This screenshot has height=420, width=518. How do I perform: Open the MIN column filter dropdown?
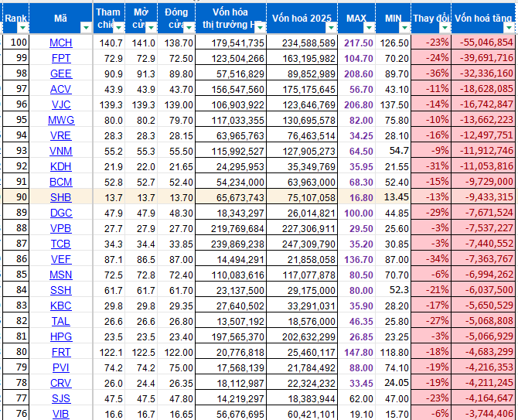[x=404, y=28]
